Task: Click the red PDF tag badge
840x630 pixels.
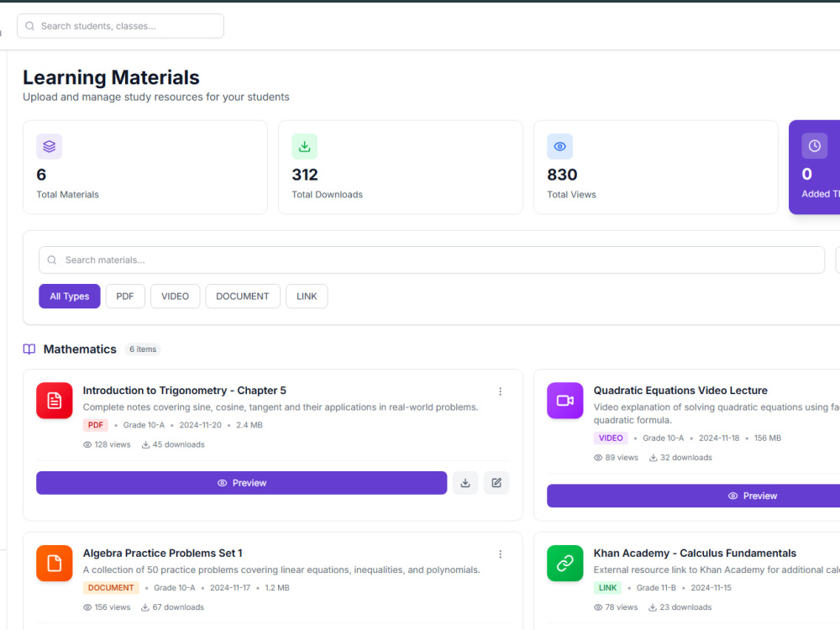Action: [x=96, y=425]
